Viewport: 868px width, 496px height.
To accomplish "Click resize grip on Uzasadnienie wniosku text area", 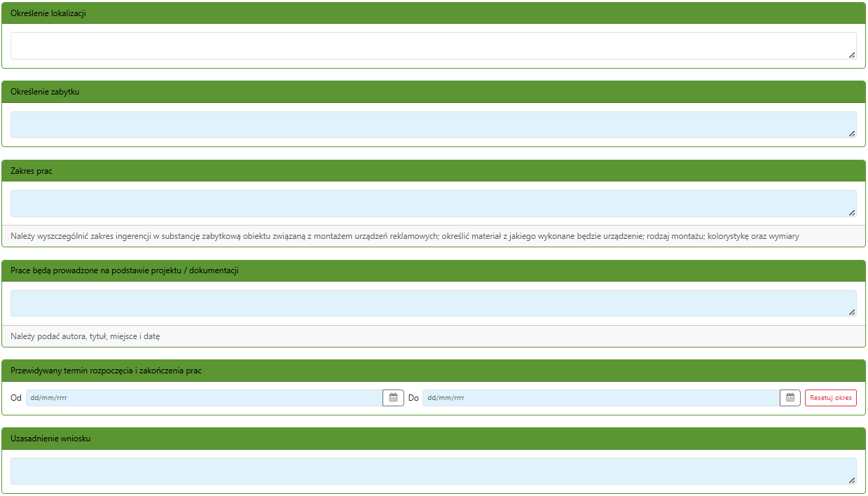I will point(852,480).
